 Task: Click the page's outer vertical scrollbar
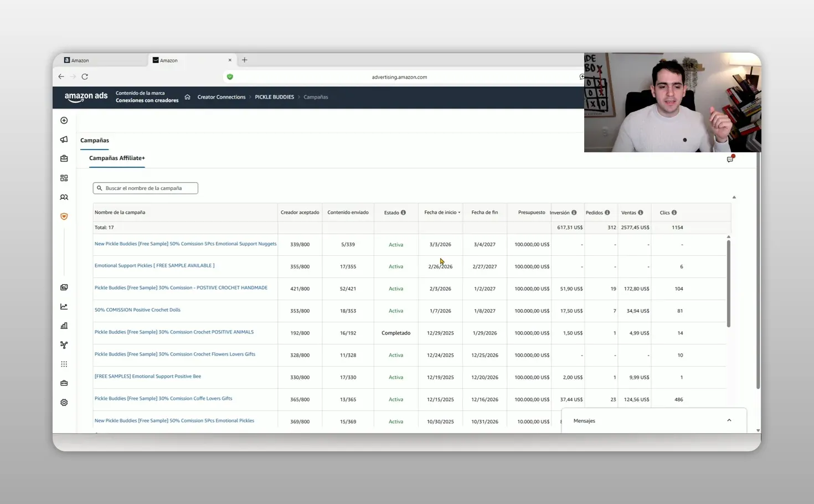tap(758, 271)
